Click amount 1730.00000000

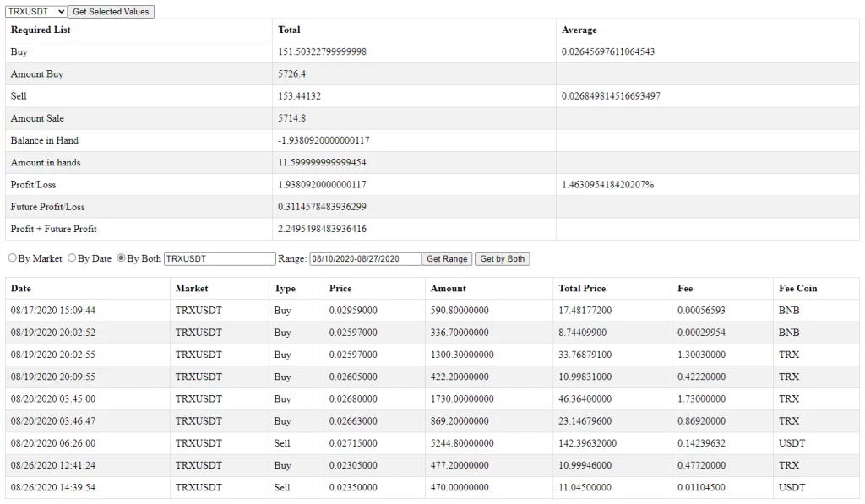click(462, 398)
